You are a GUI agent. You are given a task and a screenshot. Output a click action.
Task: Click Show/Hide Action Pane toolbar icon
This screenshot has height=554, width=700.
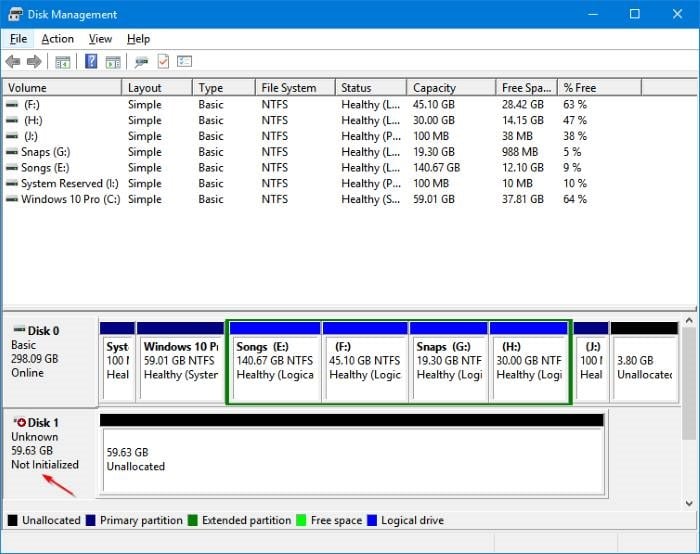pos(113,62)
